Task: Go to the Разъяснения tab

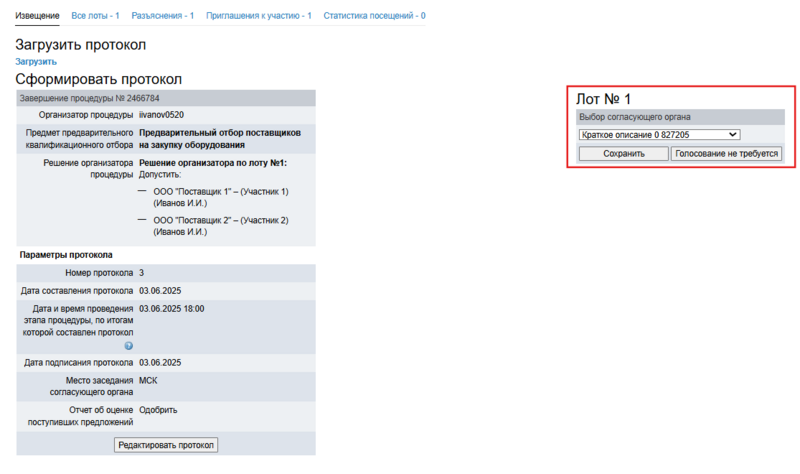Action: 163,16
